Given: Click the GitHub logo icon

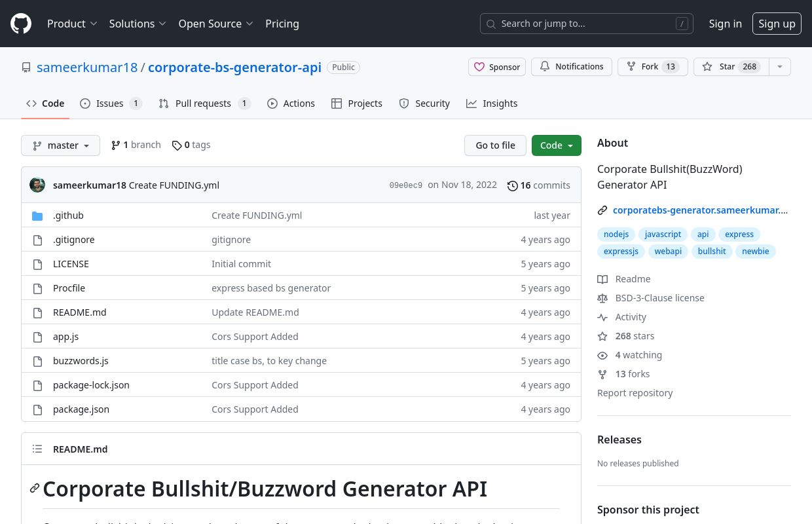Looking at the screenshot, I should [x=21, y=24].
